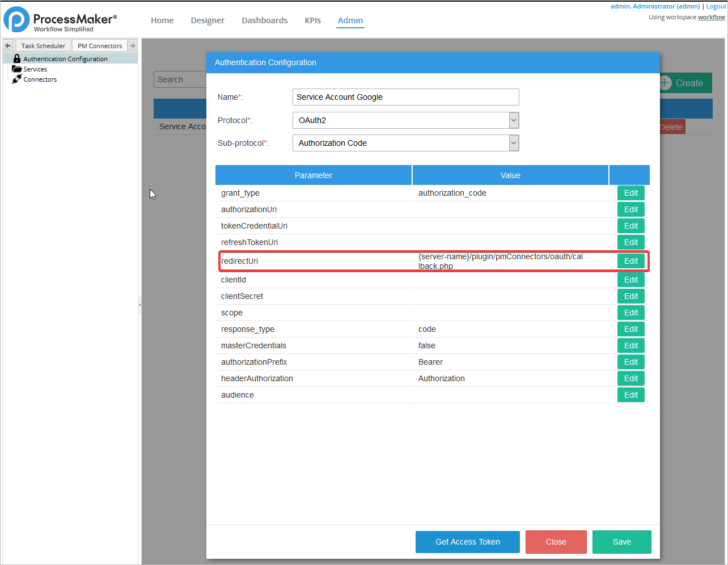Click the left tab scroll arrow

[x=8, y=45]
